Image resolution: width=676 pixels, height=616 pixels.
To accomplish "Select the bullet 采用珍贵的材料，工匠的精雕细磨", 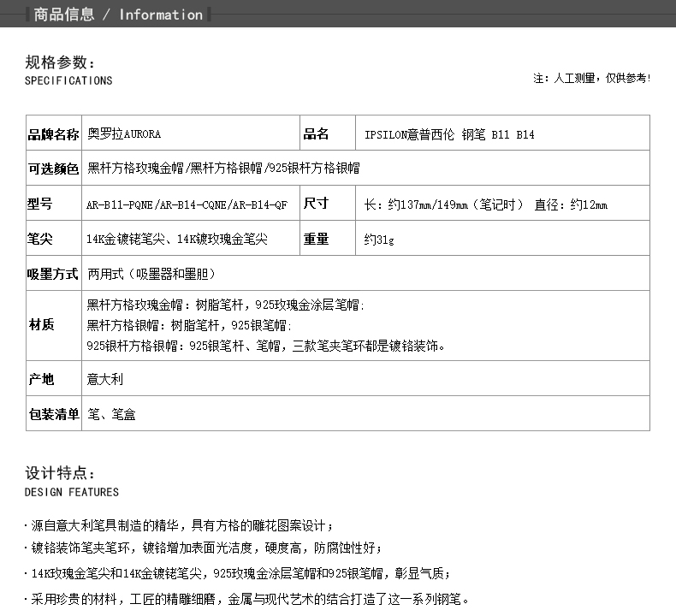I will pyautogui.click(x=247, y=599).
